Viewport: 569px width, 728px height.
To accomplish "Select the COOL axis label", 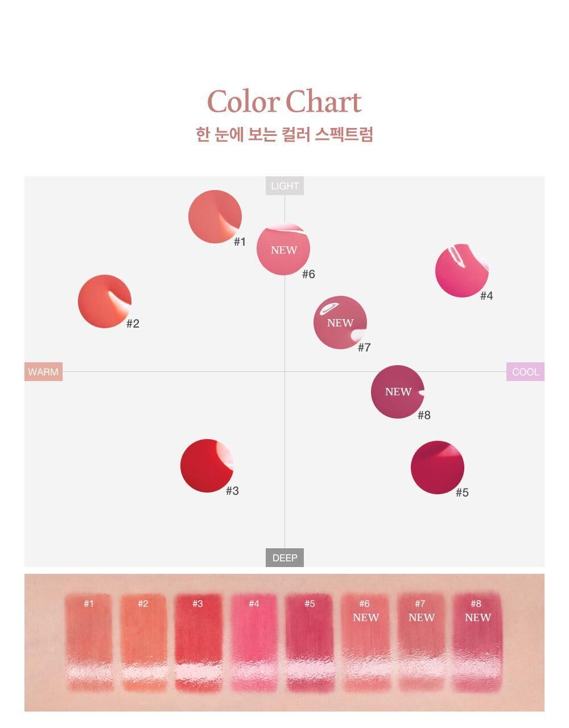I will 525,372.
